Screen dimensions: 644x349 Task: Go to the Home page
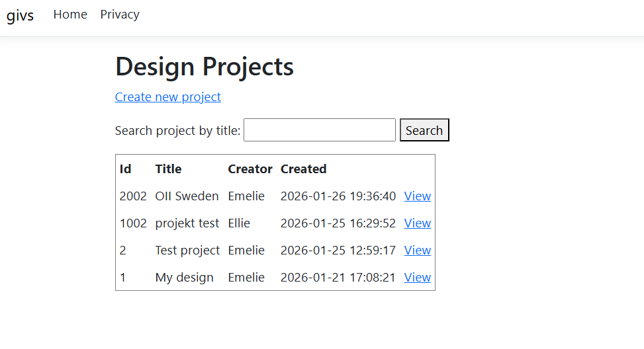[x=70, y=15]
